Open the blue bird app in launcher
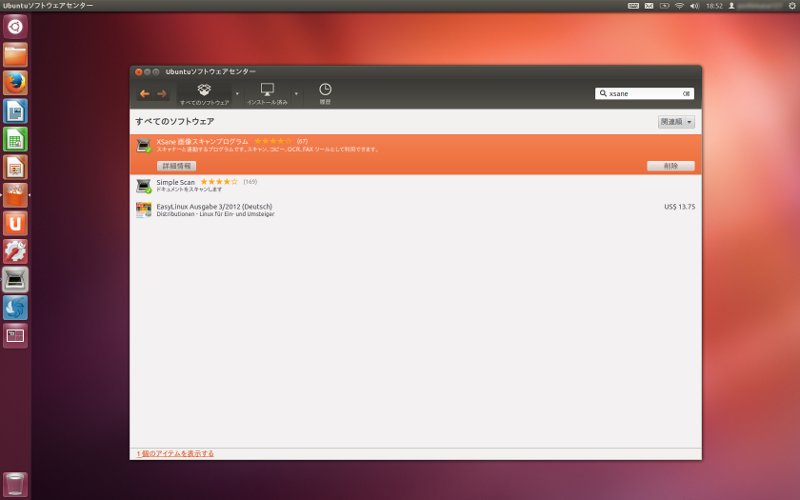Viewport: 800px width, 500px height. pyautogui.click(x=15, y=307)
